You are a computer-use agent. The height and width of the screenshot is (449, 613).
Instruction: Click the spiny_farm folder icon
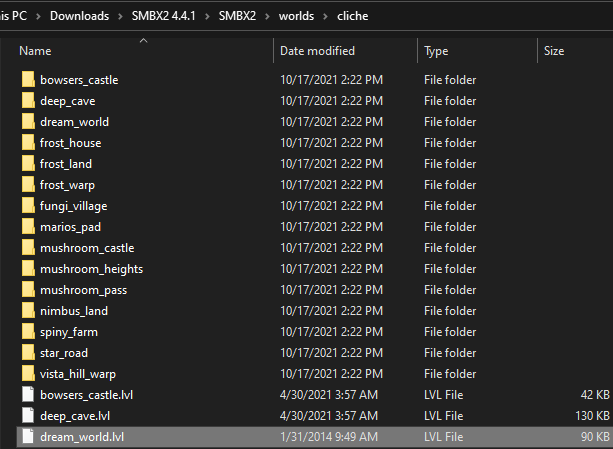click(x=28, y=332)
